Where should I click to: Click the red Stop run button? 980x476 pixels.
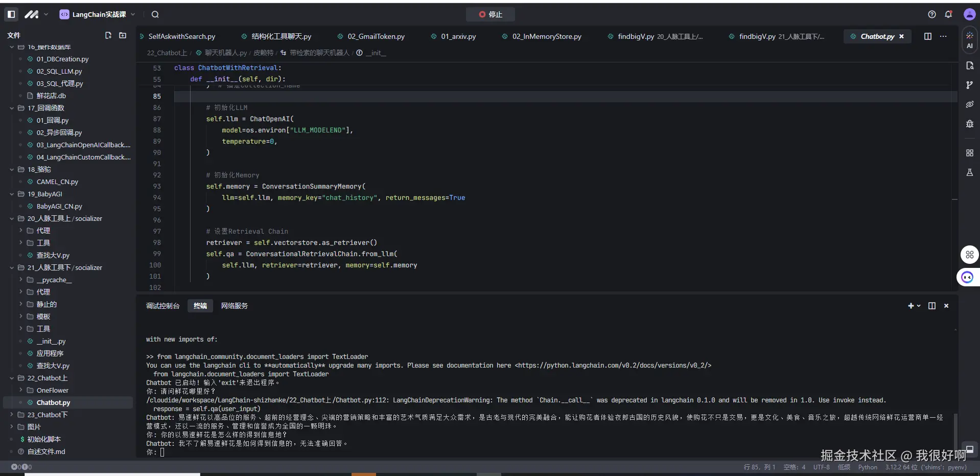[x=490, y=14]
